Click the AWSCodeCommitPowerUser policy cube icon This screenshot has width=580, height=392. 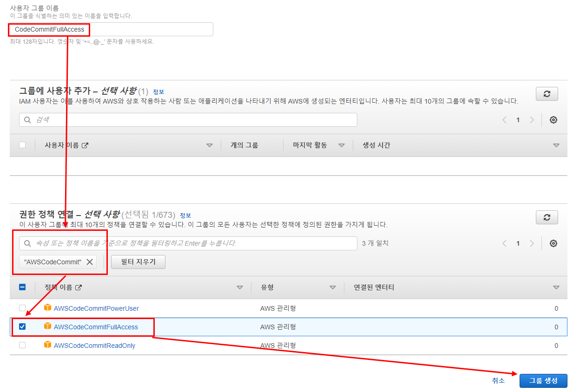tap(47, 307)
